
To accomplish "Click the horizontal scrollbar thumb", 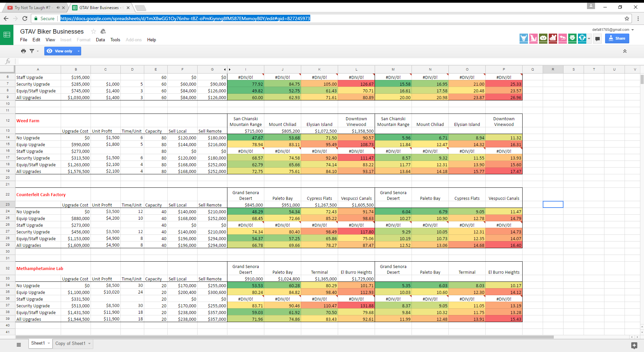I will click(284, 337).
